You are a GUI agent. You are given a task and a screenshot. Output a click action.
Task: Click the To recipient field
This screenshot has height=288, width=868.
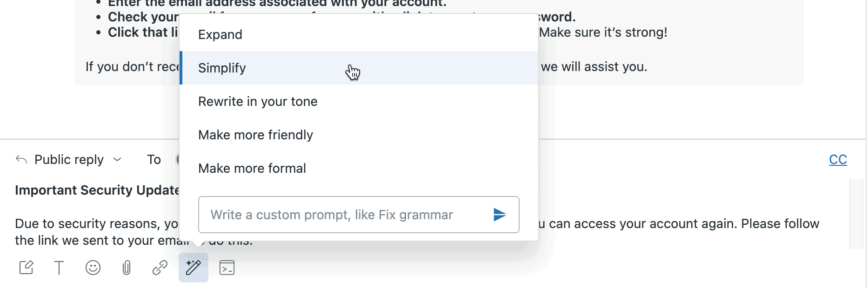[x=154, y=159]
